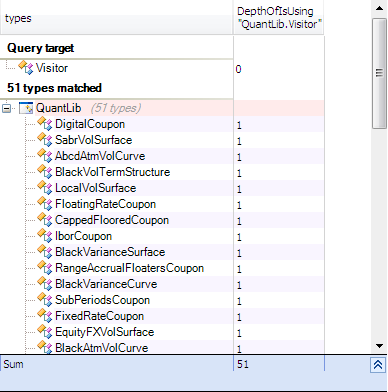
Task: Click the scrollbar up arrow
Action: tap(379, 8)
